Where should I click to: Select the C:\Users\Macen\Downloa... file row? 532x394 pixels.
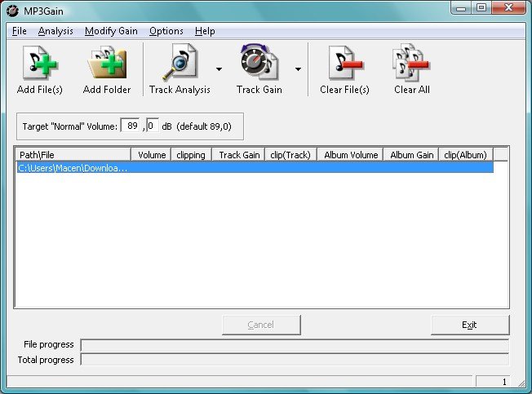point(255,168)
